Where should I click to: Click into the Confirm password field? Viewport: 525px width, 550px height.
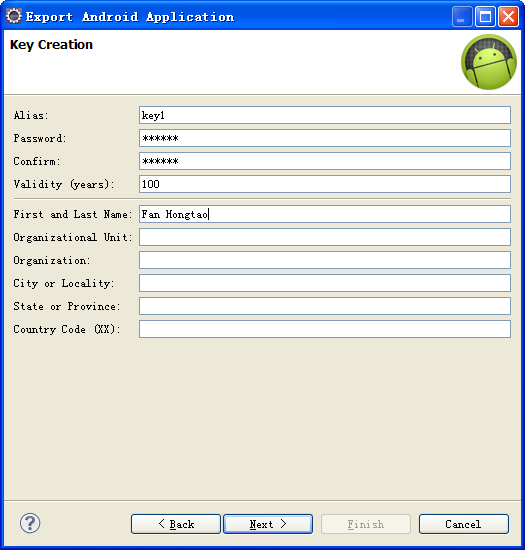click(325, 161)
